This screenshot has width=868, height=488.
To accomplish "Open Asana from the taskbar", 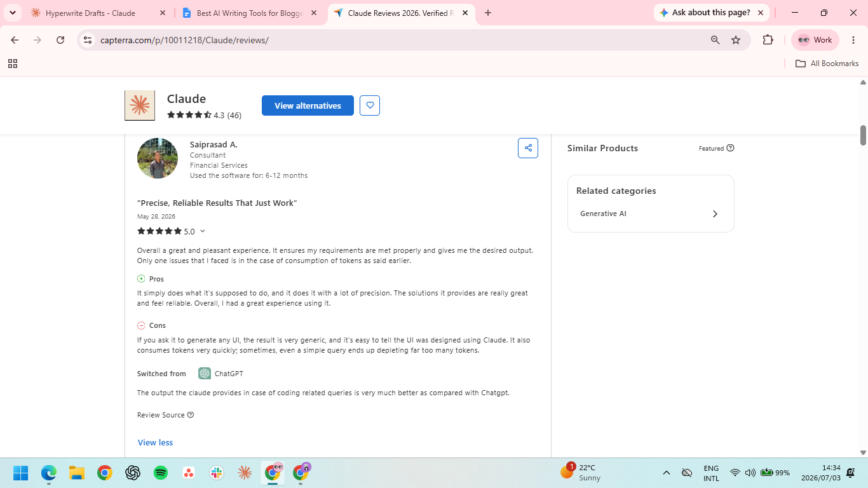I will click(189, 473).
